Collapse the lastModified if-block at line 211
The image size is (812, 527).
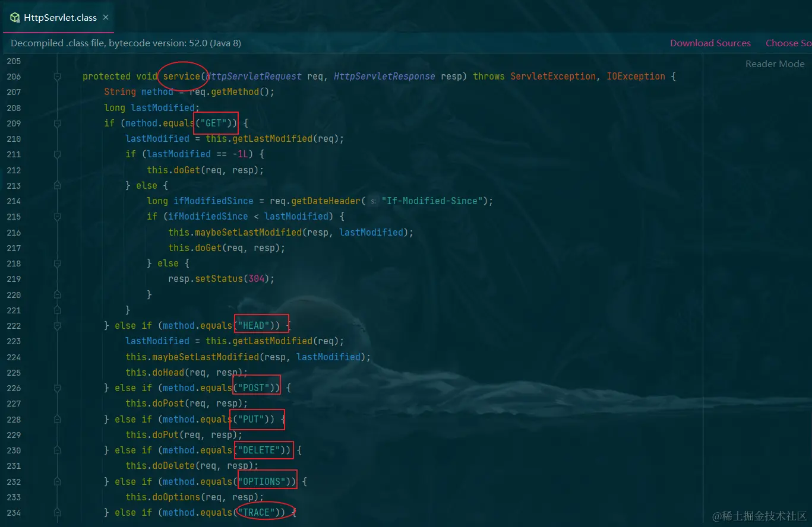[57, 154]
